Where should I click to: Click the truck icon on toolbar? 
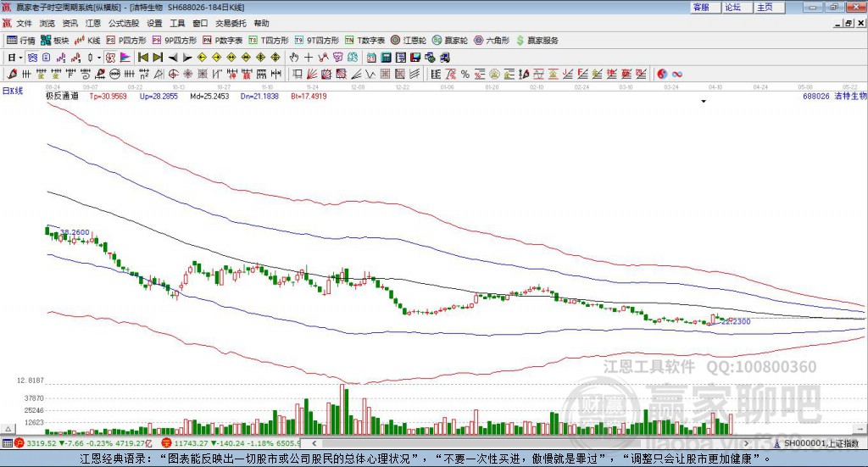coord(444,58)
